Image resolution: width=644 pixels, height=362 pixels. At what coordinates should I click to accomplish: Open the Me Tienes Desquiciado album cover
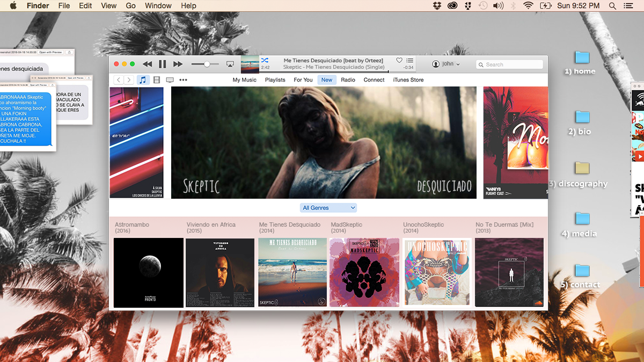[292, 273]
